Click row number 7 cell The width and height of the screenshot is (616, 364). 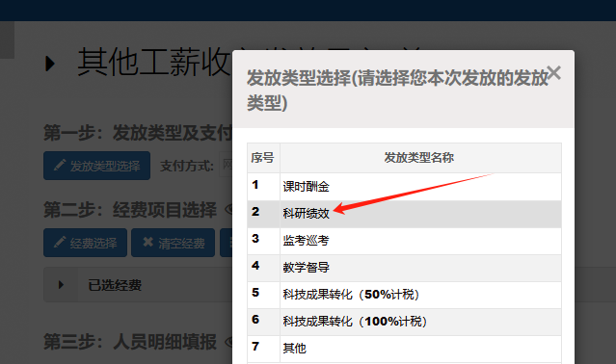263,349
